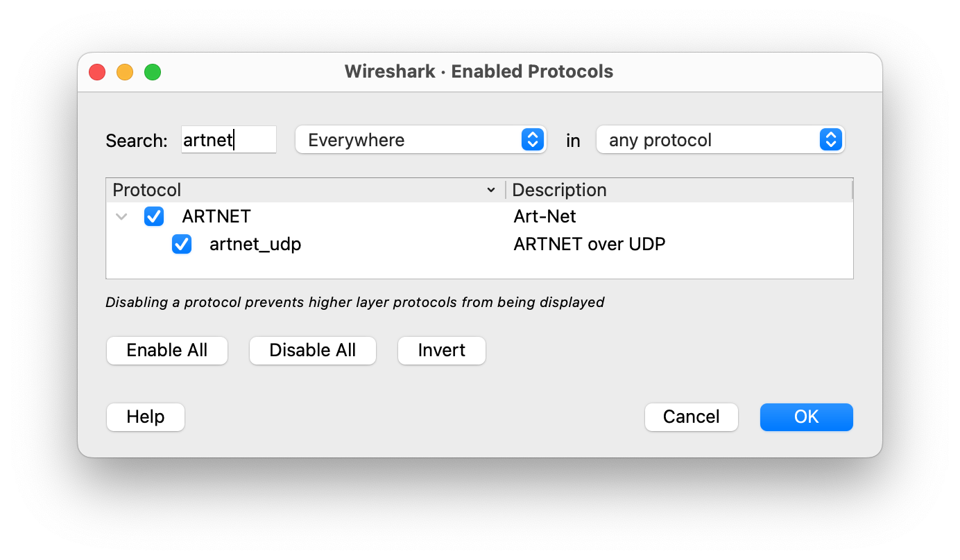
Task: Click the disclosure triangle next to ARTNET
Action: (x=121, y=216)
